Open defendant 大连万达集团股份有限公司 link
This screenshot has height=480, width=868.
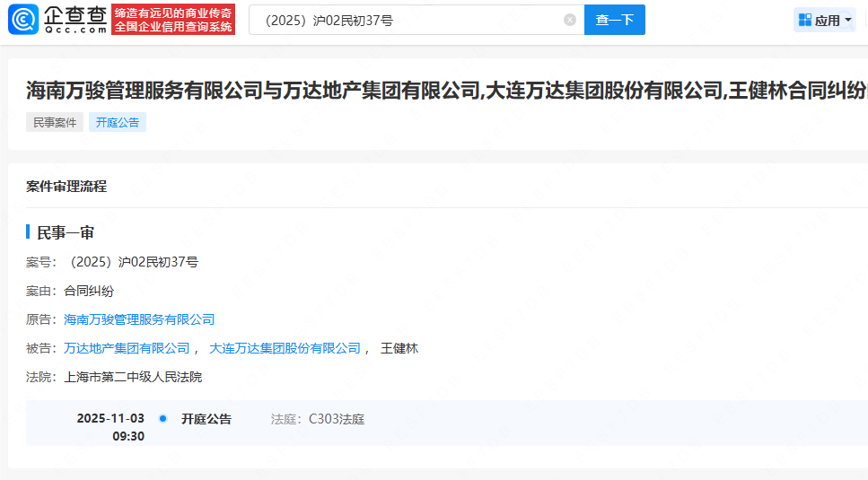[x=285, y=348]
